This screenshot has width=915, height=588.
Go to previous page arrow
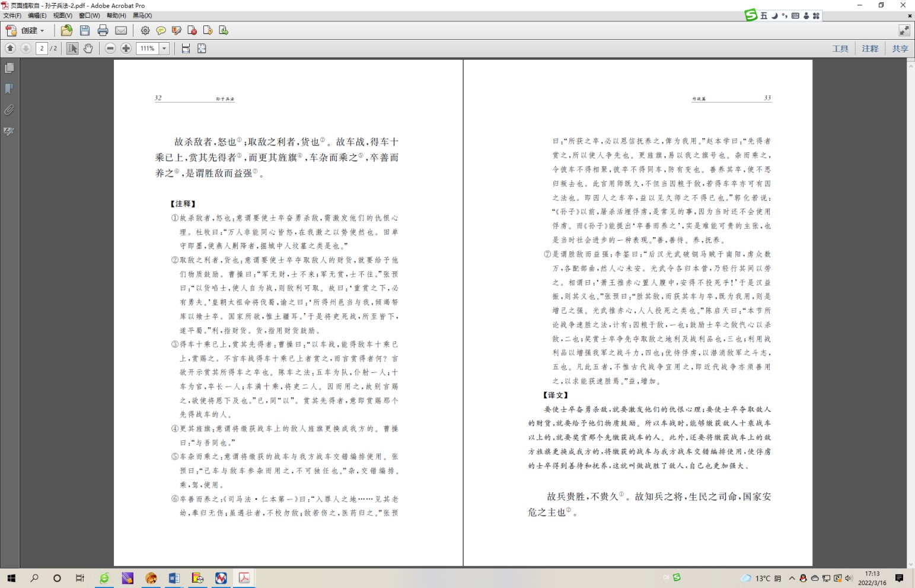point(10,48)
